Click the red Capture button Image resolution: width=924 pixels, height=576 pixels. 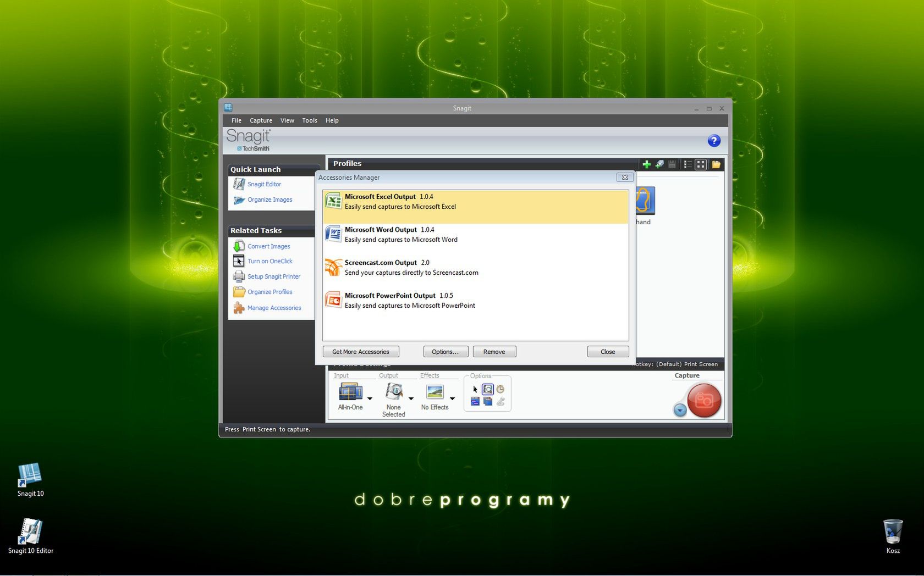[x=704, y=401]
